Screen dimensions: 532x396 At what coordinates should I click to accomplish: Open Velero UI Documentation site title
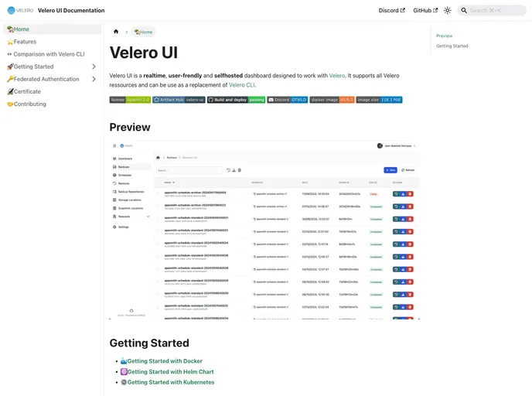coord(71,11)
